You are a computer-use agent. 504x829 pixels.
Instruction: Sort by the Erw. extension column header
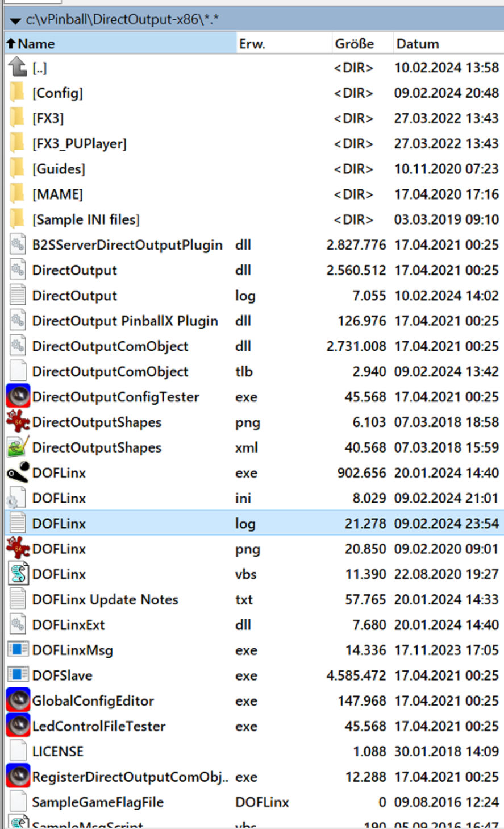coord(284,43)
